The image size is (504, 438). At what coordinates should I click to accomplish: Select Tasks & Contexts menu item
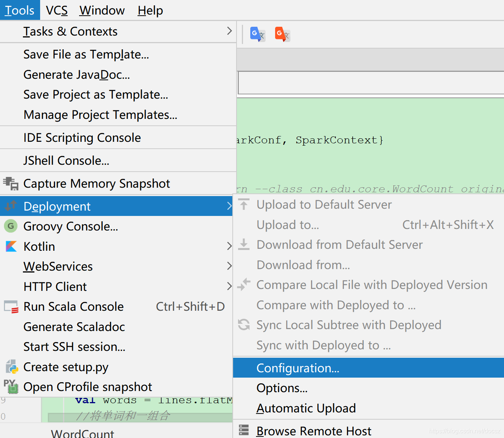118,31
